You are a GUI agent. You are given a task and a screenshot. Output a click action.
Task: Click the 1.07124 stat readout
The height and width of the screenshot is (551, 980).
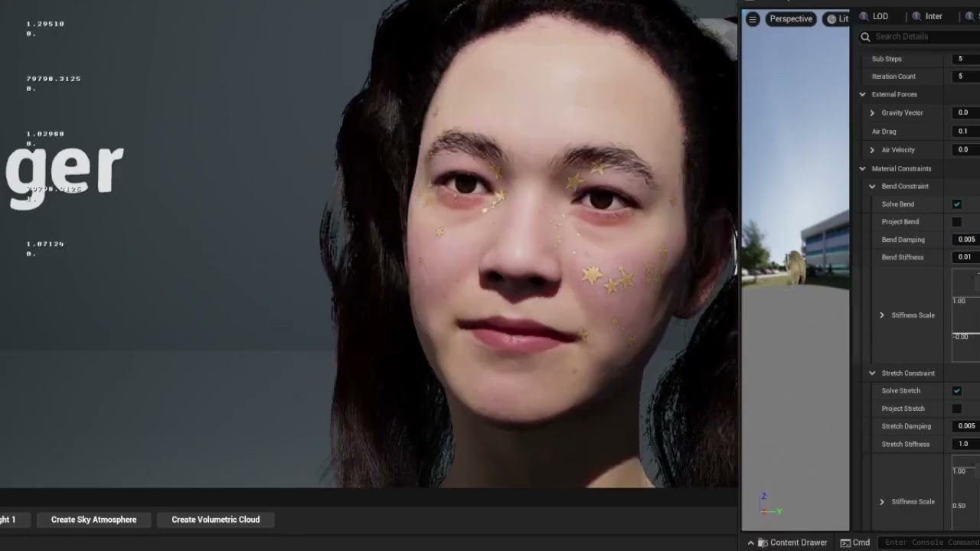click(x=45, y=244)
